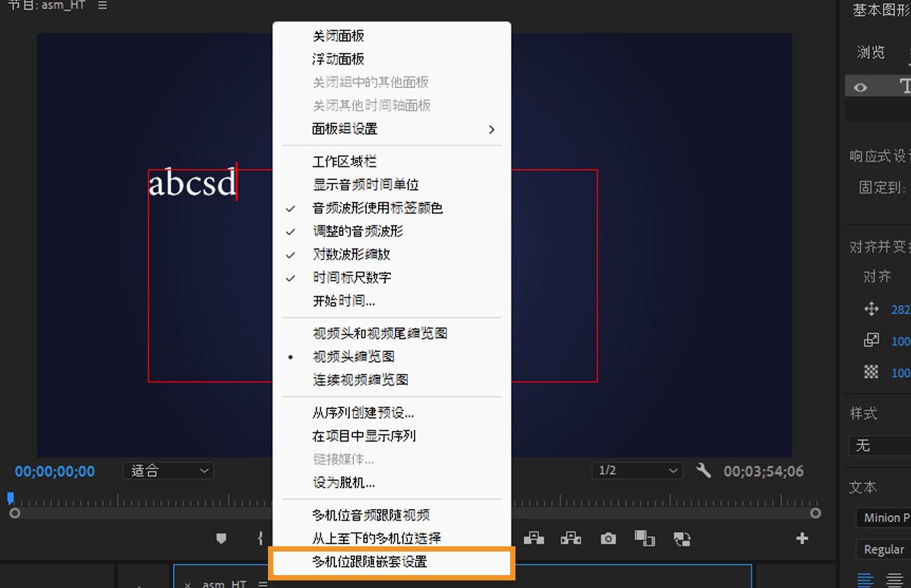Click the blue 282 position value
This screenshot has height=588, width=911.
tap(902, 310)
